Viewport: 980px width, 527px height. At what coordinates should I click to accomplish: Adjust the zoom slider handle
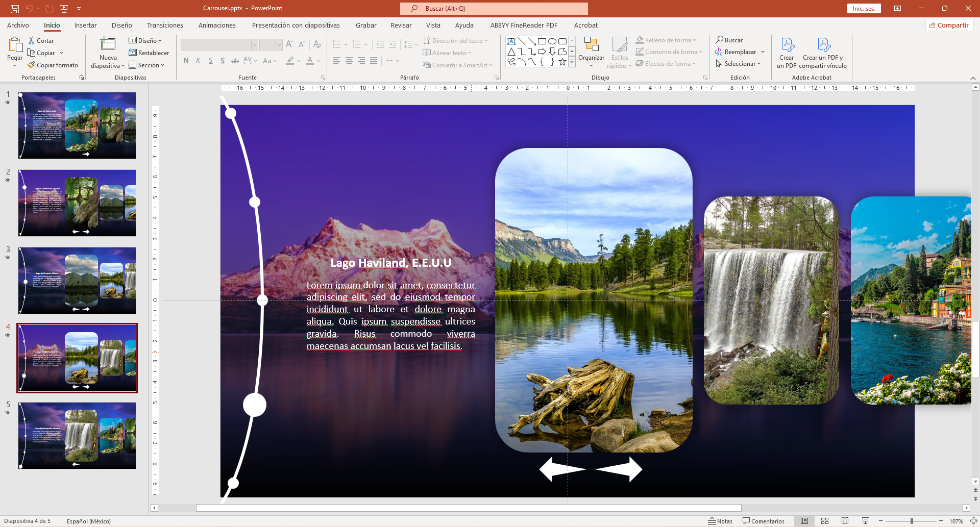(912, 521)
